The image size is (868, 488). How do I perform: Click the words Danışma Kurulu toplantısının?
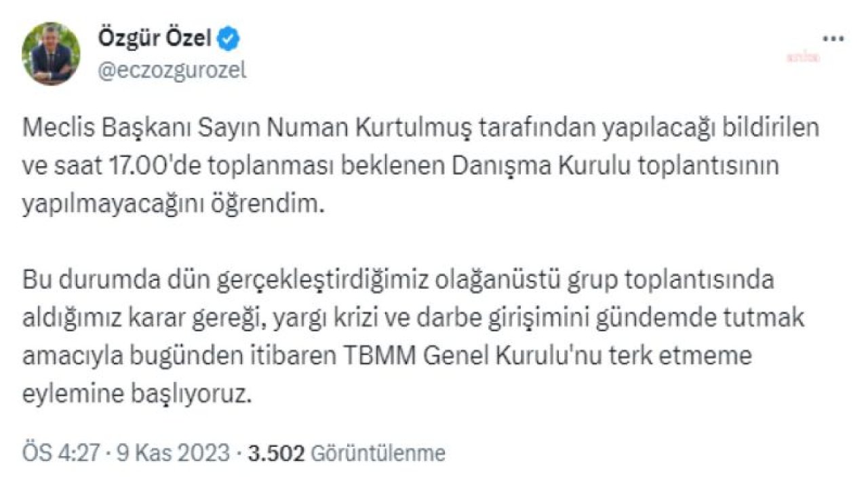pos(610,166)
